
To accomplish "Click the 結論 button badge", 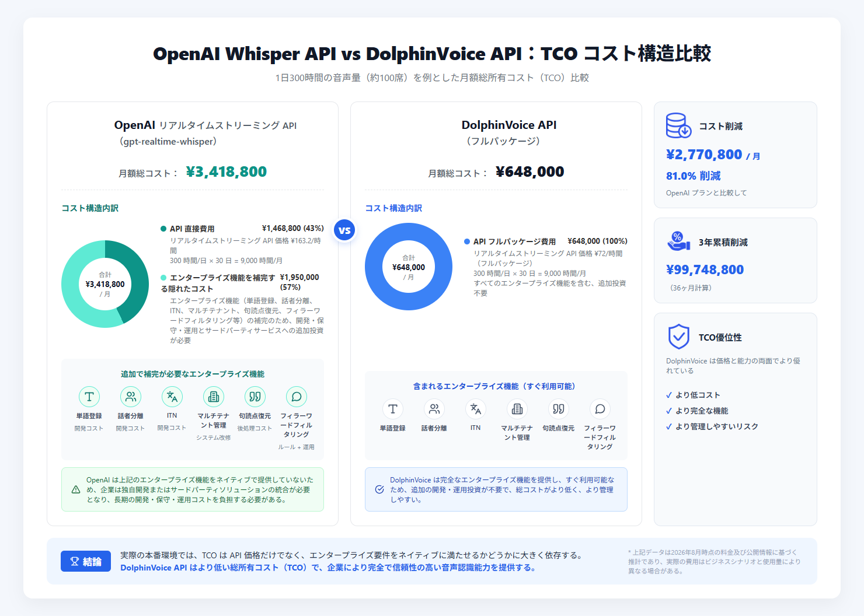I will pos(86,561).
